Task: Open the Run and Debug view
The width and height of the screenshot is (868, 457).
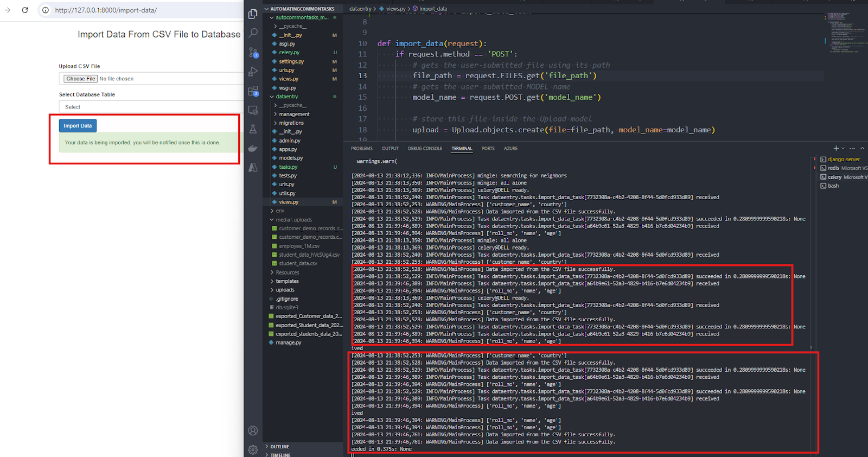Action: [253, 72]
